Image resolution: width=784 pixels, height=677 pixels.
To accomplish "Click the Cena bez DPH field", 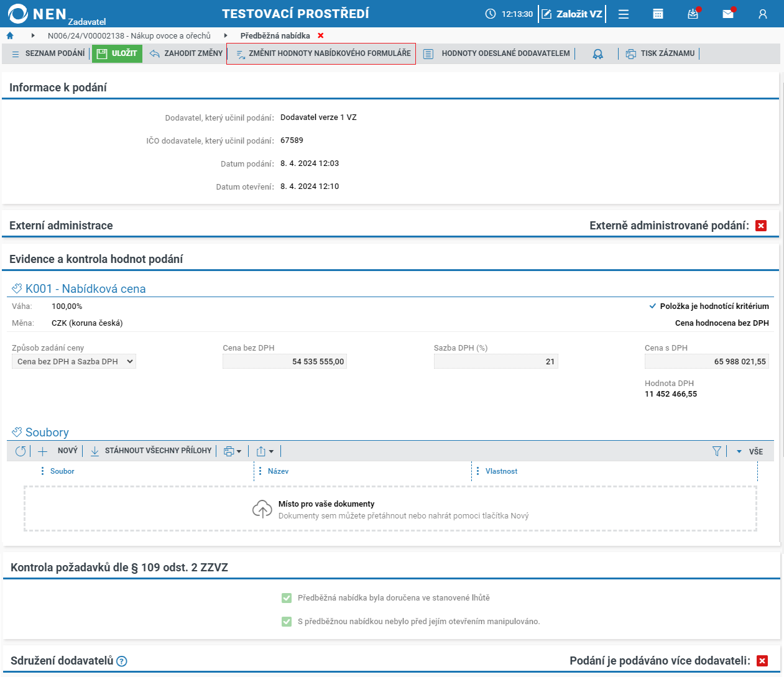I will coord(285,362).
